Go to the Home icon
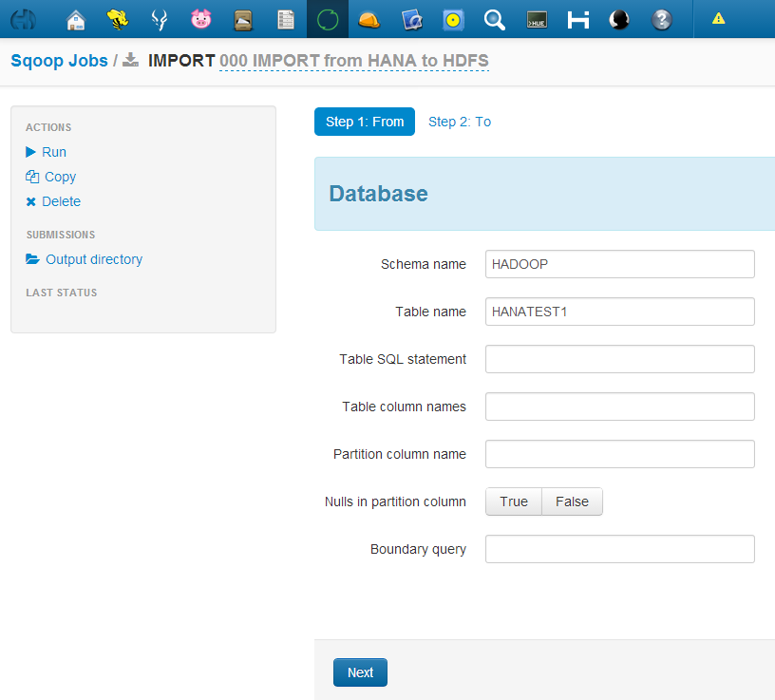This screenshot has height=700, width=775. click(x=76, y=20)
